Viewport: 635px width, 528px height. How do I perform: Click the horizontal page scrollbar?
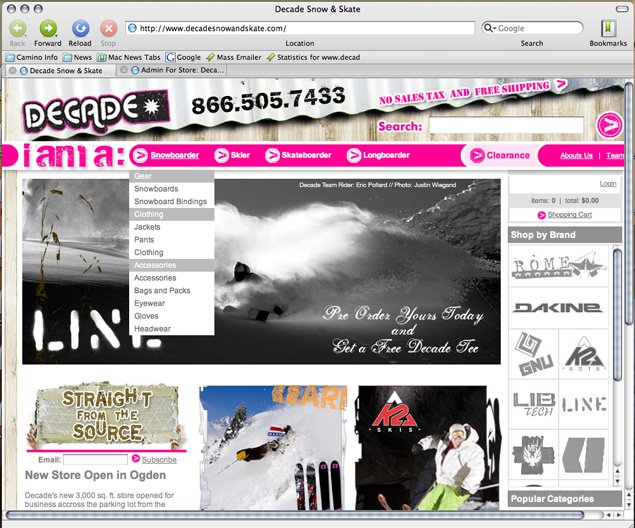coord(295,515)
